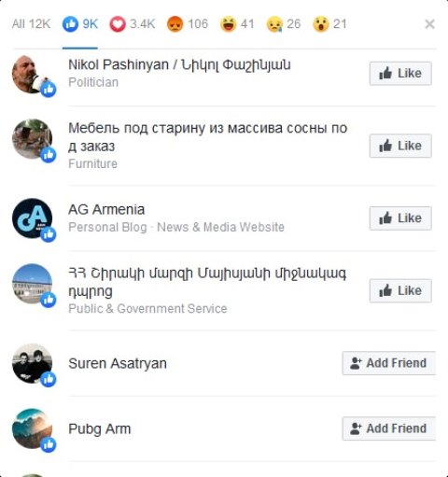Click the AG Armenia logo avatar

[x=32, y=218]
